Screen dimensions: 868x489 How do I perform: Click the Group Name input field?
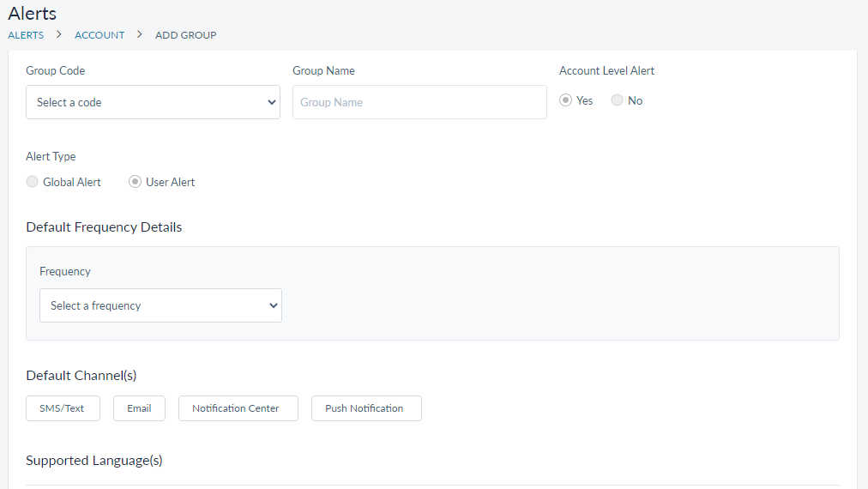(419, 102)
